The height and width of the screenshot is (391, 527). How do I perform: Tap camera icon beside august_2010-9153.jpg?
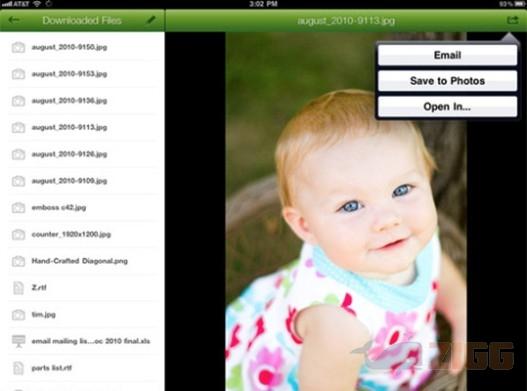(18, 74)
